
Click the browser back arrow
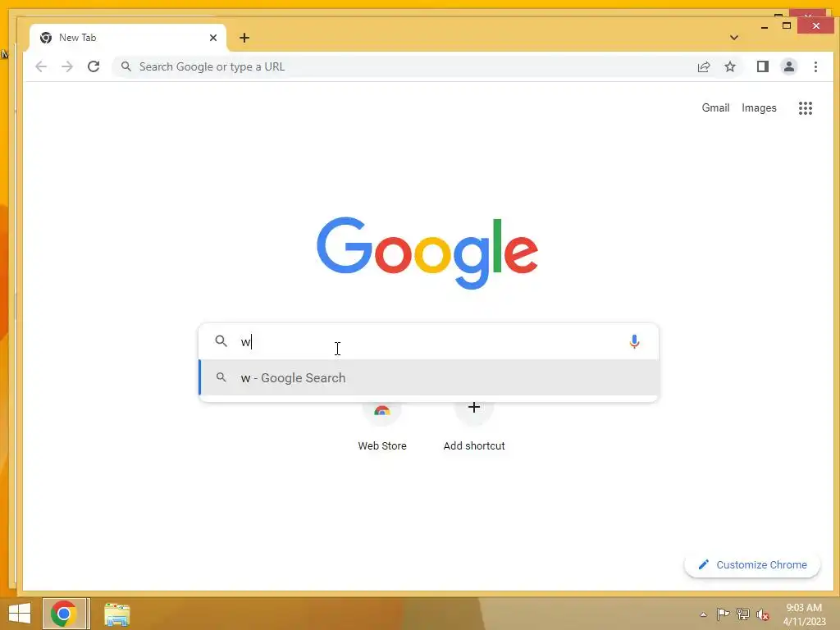pyautogui.click(x=41, y=66)
